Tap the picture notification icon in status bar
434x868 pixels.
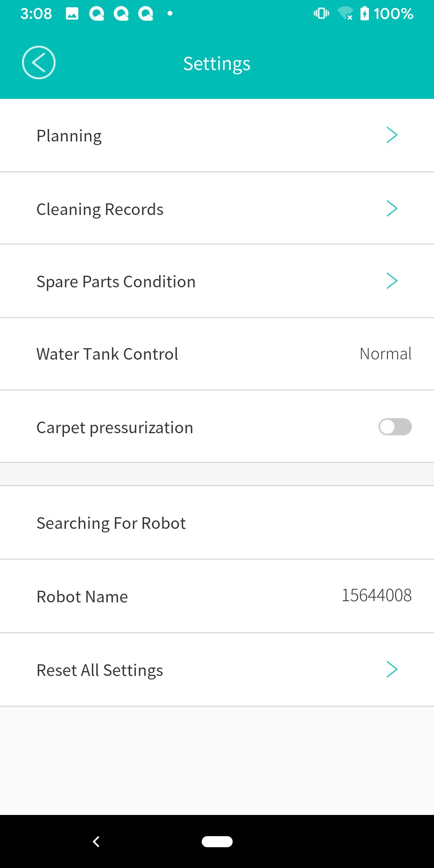(x=72, y=14)
